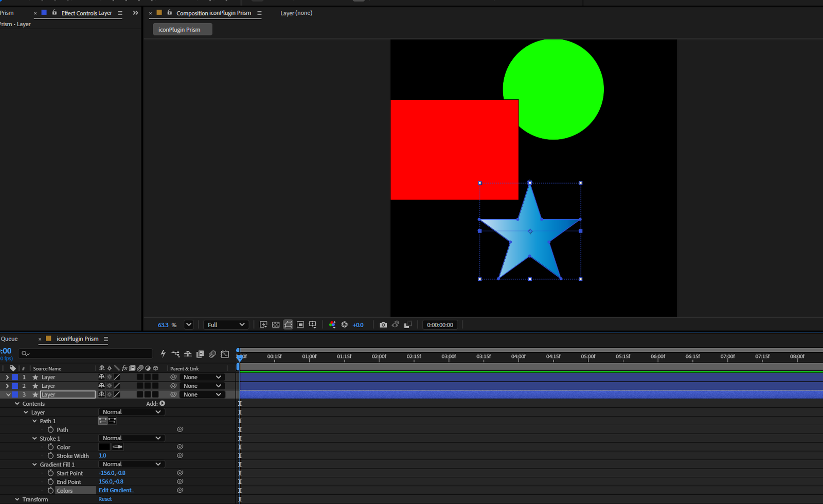Click the Stroke Width value 1.0
Screen dimensions: 823x504
[102, 456]
